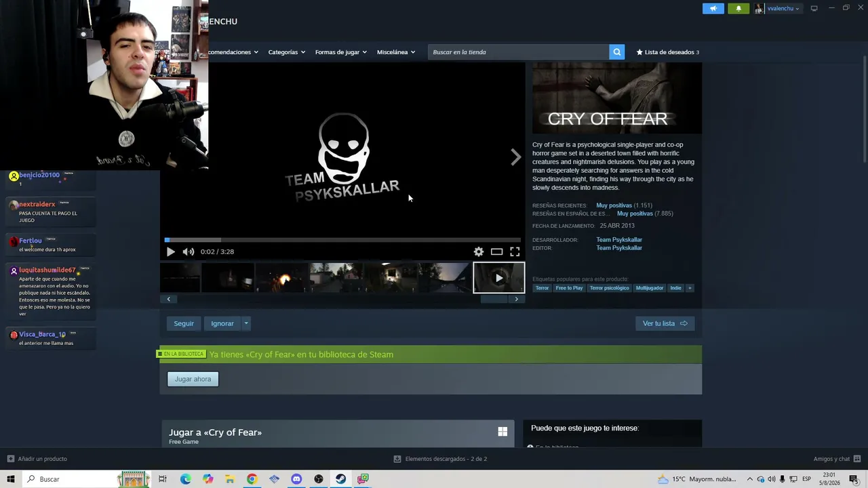Open the Ignorar options dropdown arrow
868x488 pixels.
coord(246,323)
